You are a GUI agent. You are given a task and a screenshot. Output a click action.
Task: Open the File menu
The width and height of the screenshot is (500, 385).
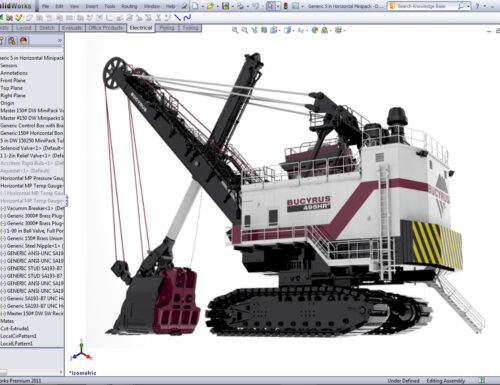click(45, 6)
